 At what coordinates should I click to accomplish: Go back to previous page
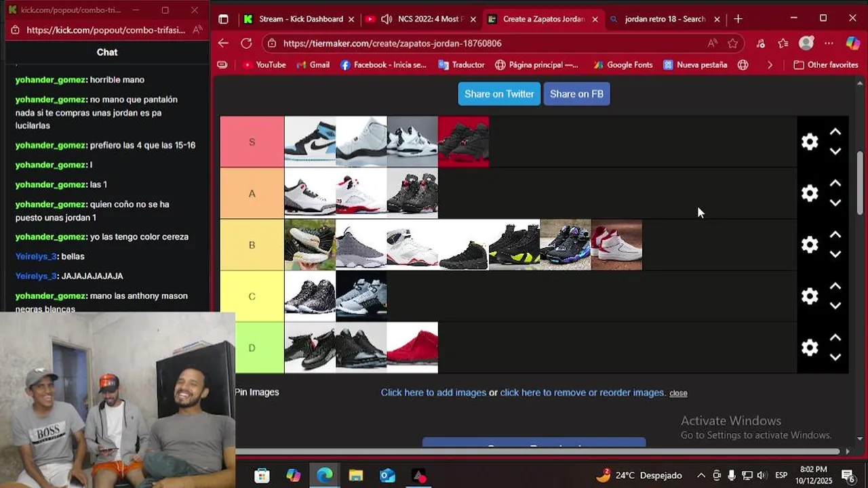[x=223, y=43]
